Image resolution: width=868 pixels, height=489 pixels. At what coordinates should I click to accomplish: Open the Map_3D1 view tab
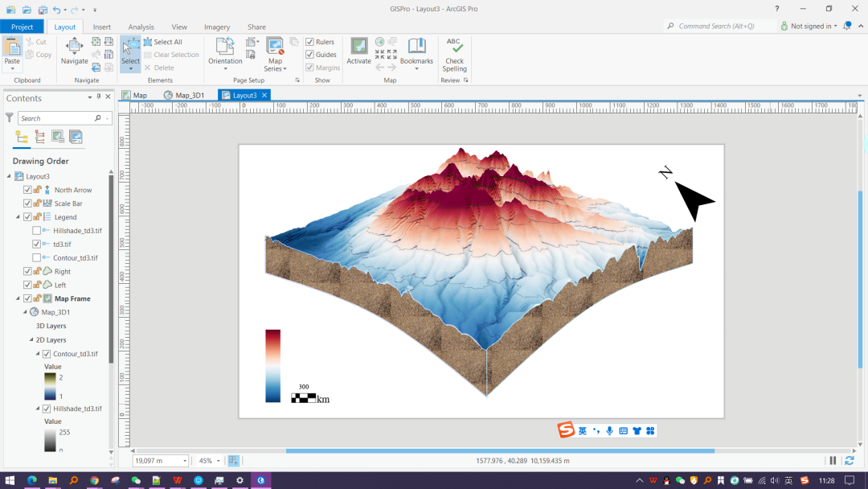tap(184, 95)
